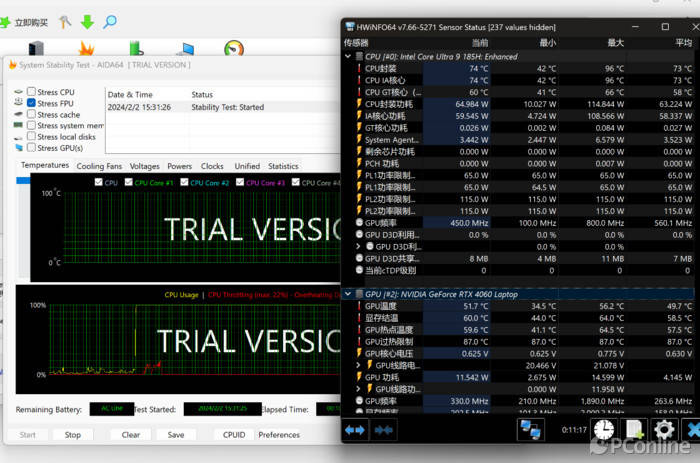Collapse the Intel Core Ultra 9 185H sensor group
This screenshot has width=700, height=463.
pos(347,57)
